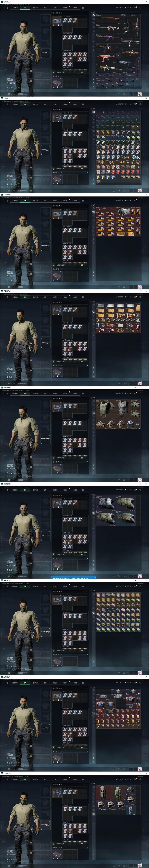The height and width of the screenshot is (868, 149).
Task: Select the red fish item in gold-bars stash
Action: click(x=111, y=325)
